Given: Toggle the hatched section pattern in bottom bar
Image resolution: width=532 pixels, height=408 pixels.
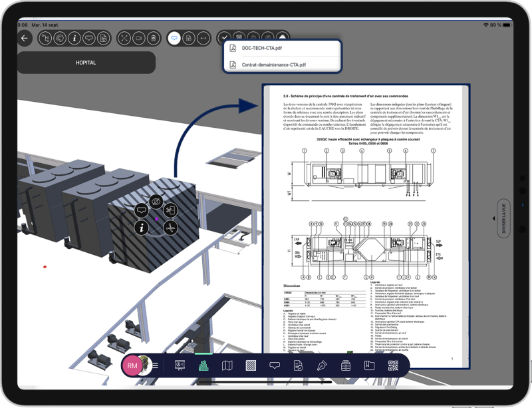Looking at the screenshot, I should (251, 365).
